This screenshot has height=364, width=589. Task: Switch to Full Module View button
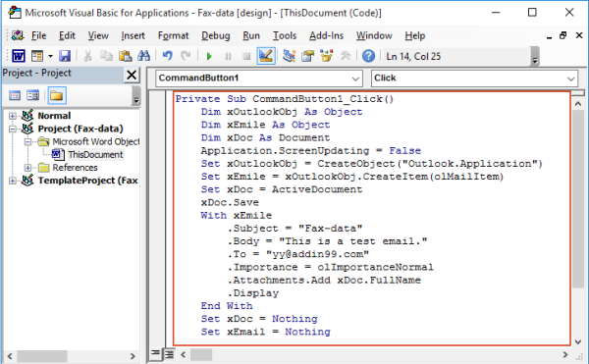point(170,354)
